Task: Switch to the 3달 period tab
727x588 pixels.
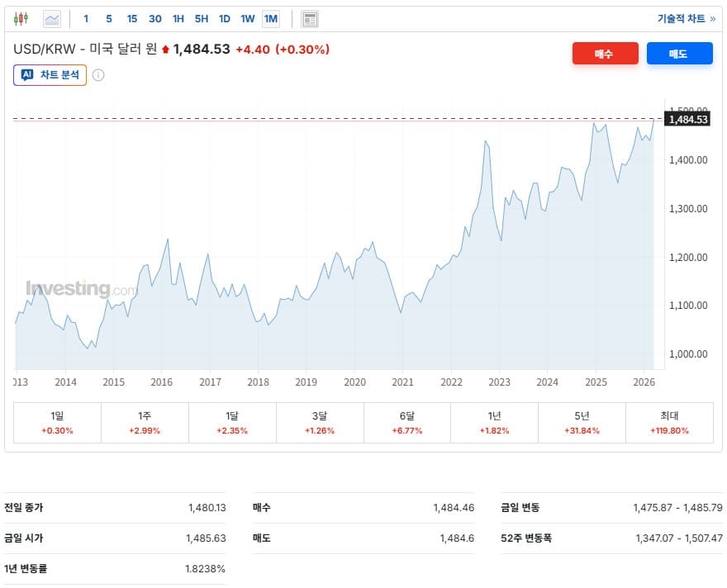Action: point(320,423)
